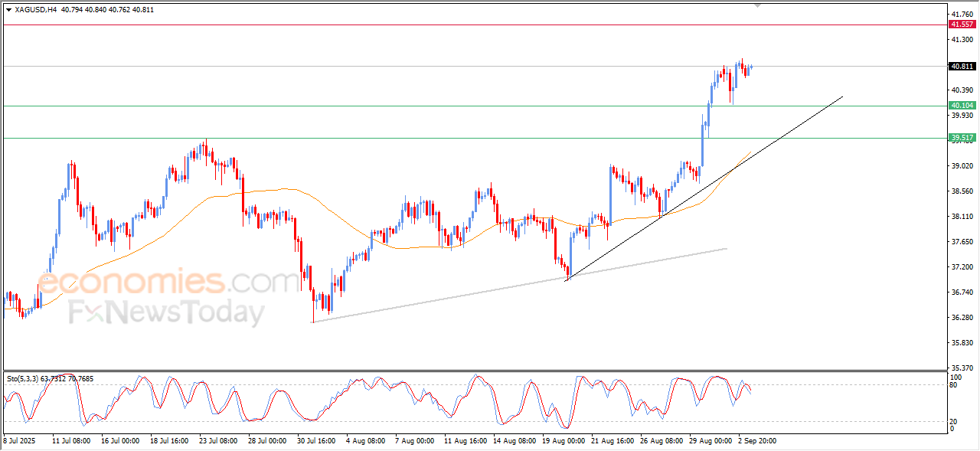
Task: Click the 8 Jul 2025 date label
Action: [20, 441]
